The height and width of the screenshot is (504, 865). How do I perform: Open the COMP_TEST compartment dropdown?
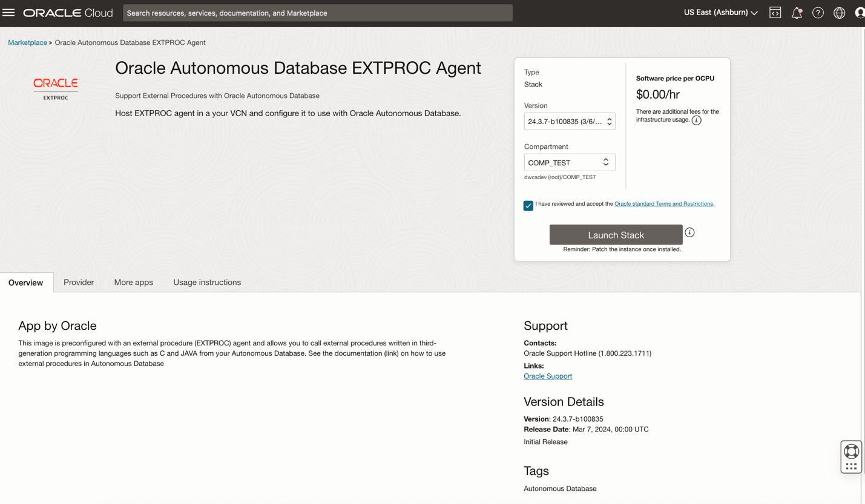[x=569, y=162]
